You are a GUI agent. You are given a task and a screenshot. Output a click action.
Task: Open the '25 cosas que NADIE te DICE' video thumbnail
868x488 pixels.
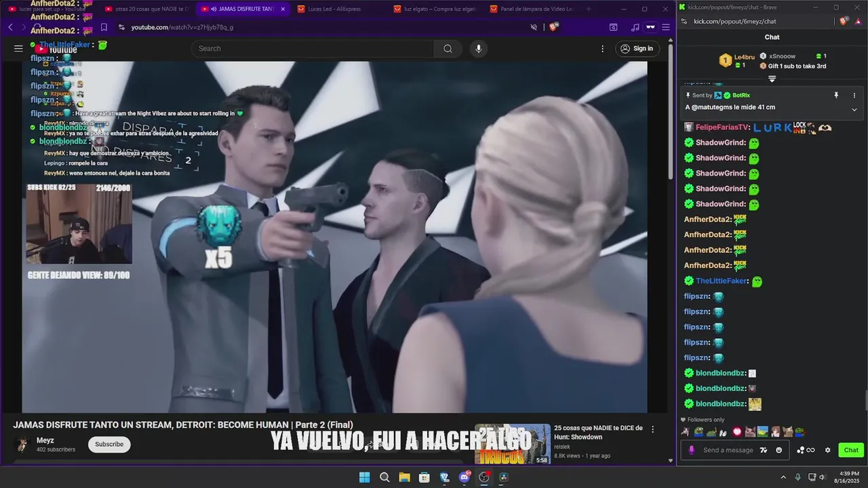click(x=513, y=444)
